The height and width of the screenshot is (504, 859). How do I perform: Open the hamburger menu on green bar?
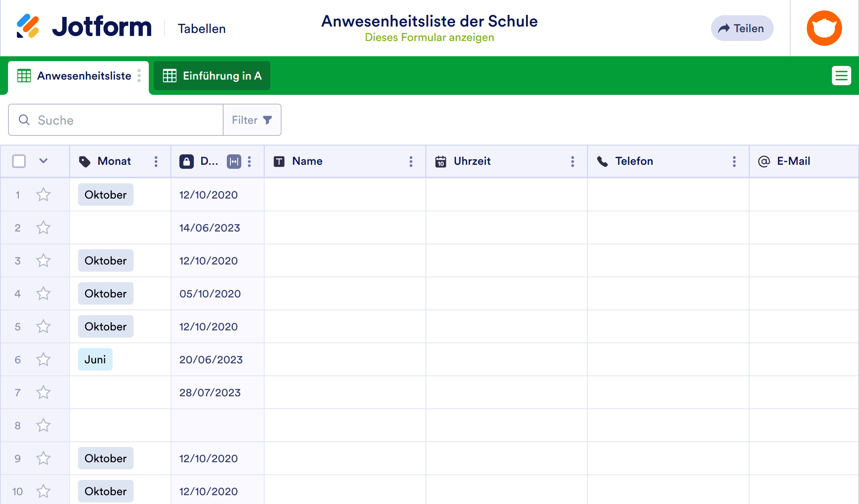[841, 76]
